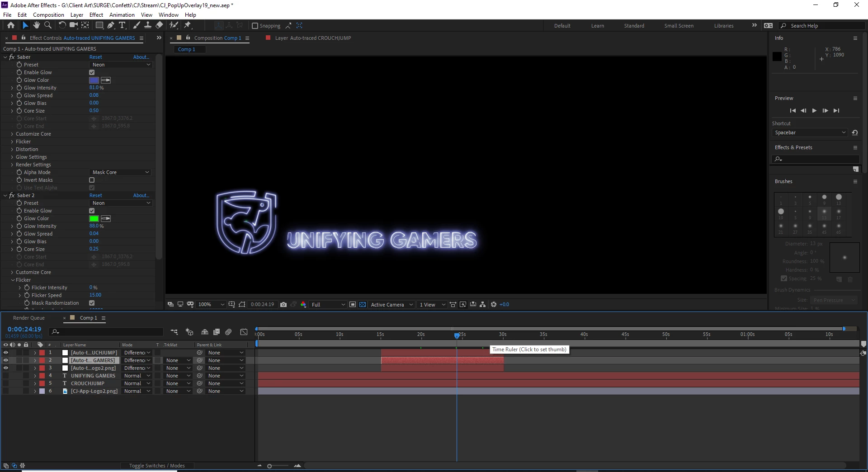Collapse Saber 2 Flicker section
The height and width of the screenshot is (472, 868).
coord(12,280)
